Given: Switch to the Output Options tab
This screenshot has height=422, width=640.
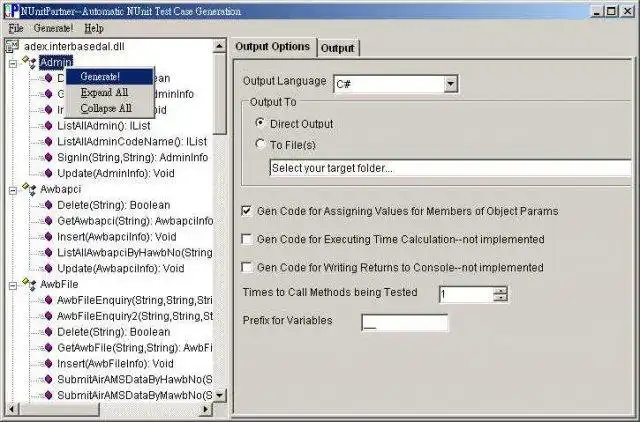Looking at the screenshot, I should pos(272,47).
